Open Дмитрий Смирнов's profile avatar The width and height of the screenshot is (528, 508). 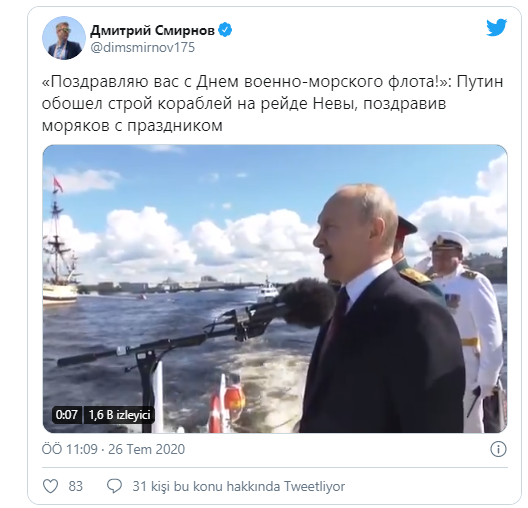64,38
